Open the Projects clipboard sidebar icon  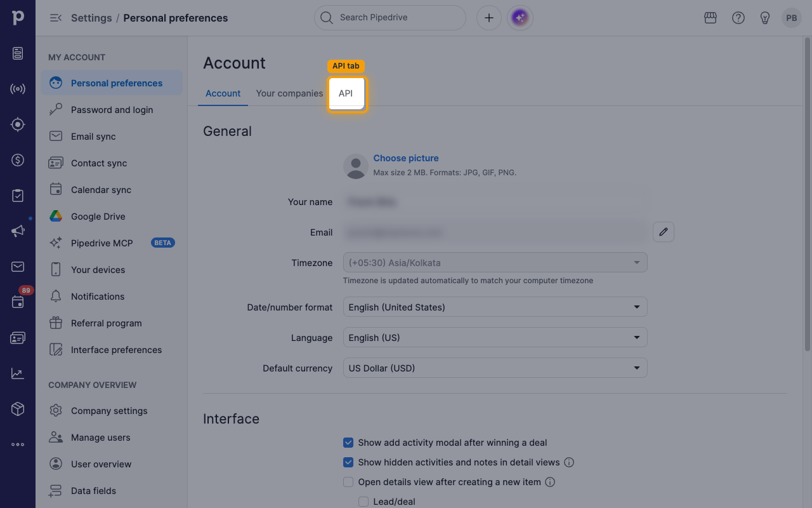point(18,196)
